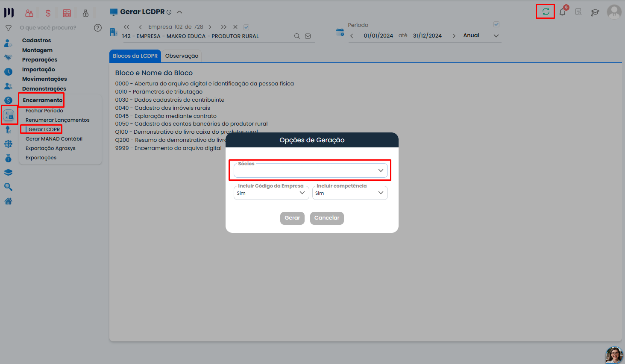Open the help question mark icon
The height and width of the screenshot is (364, 625).
tap(98, 28)
